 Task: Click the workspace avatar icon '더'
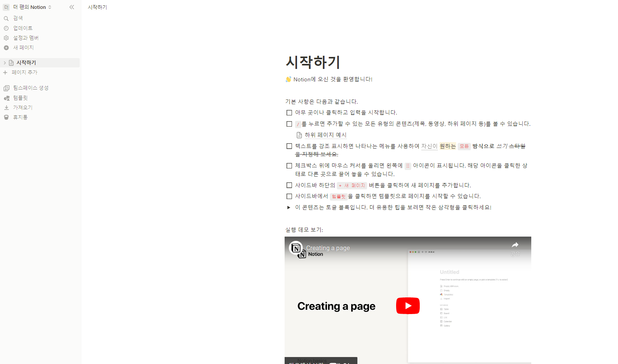[x=6, y=7]
